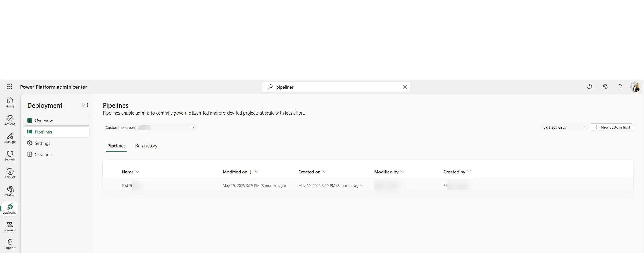
Task: Open Modified on column chevron
Action: [256, 172]
